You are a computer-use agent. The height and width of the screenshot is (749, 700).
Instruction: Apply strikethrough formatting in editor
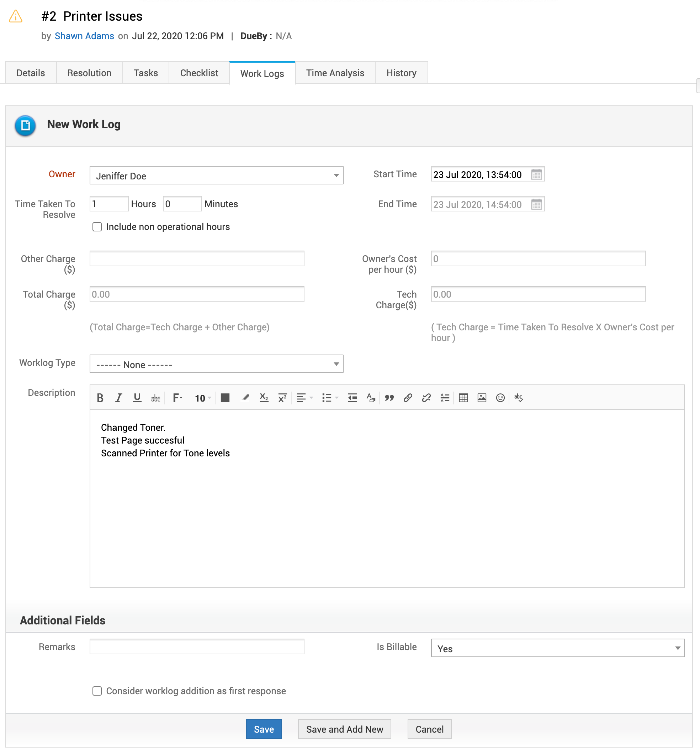(155, 398)
